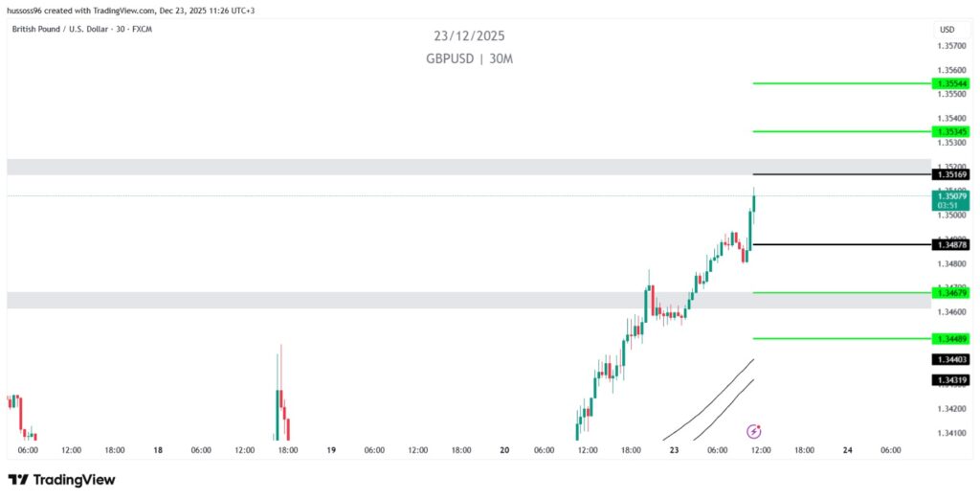Select the lower gray support zone
Screen dimensions: 980x500
[468, 300]
